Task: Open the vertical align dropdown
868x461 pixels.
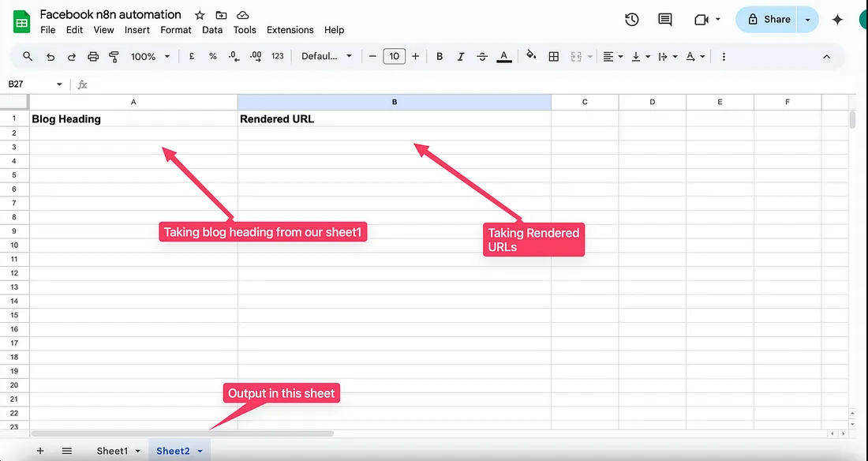Action: [x=641, y=57]
